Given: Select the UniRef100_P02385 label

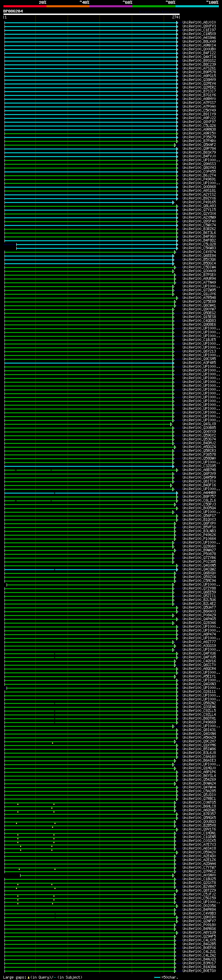Looking at the screenshot, I should (x=199, y=562).
